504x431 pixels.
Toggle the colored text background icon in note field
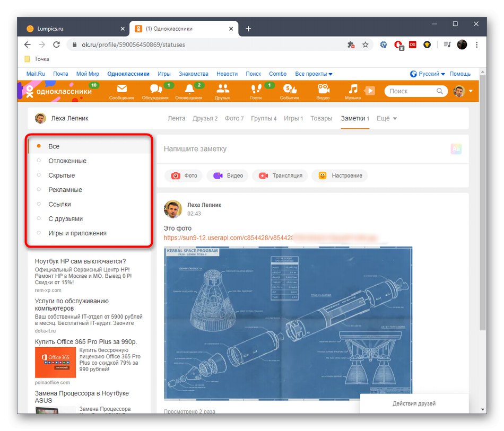tap(456, 148)
